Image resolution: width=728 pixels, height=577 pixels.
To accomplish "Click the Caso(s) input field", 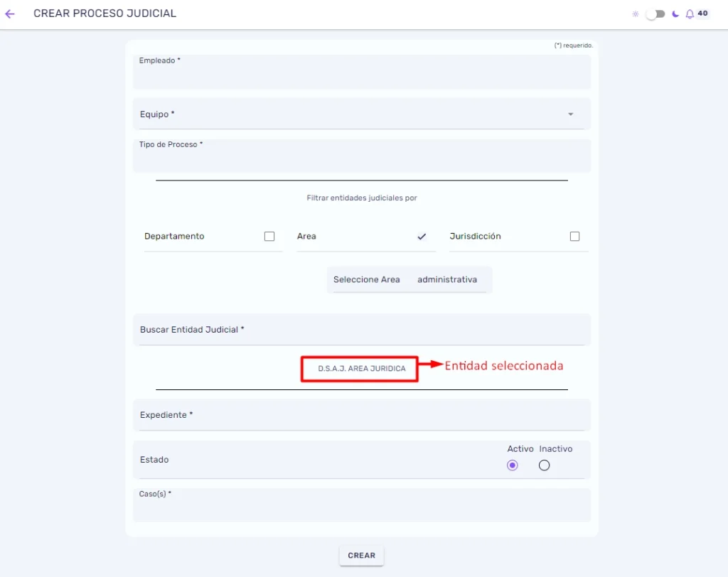I will pyautogui.click(x=362, y=505).
